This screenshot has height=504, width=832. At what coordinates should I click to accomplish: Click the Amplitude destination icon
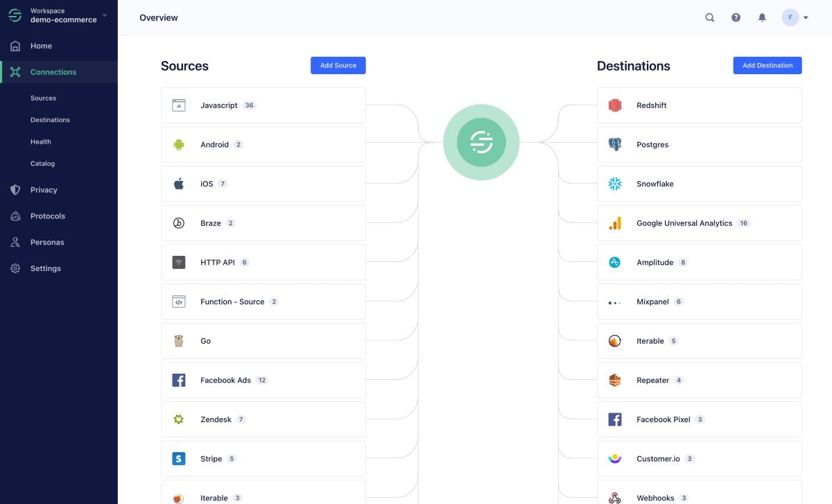pyautogui.click(x=615, y=263)
